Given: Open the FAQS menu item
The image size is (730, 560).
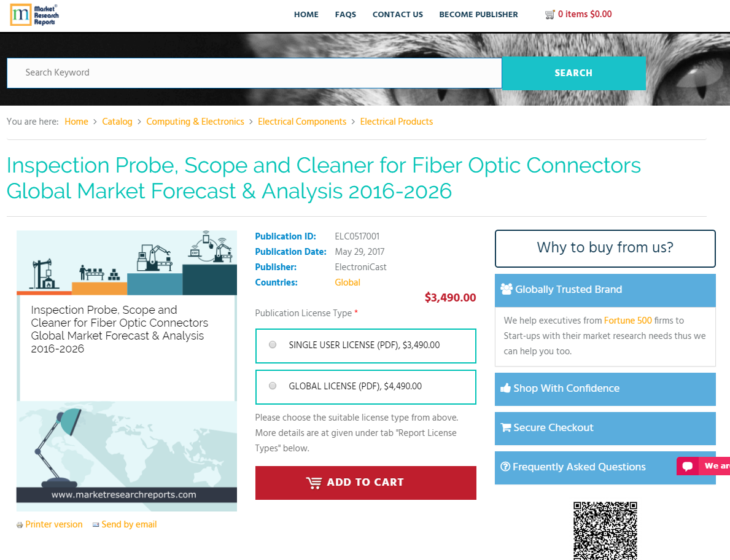Looking at the screenshot, I should click(345, 15).
